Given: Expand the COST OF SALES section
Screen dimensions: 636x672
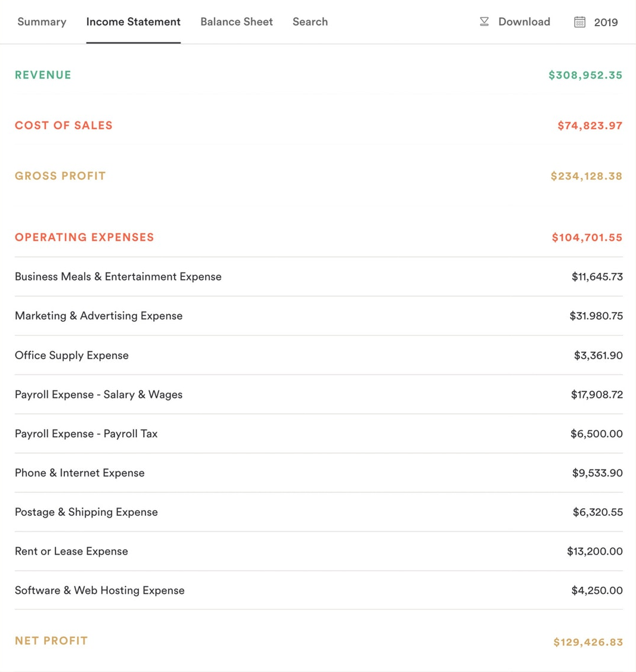Looking at the screenshot, I should point(64,125).
